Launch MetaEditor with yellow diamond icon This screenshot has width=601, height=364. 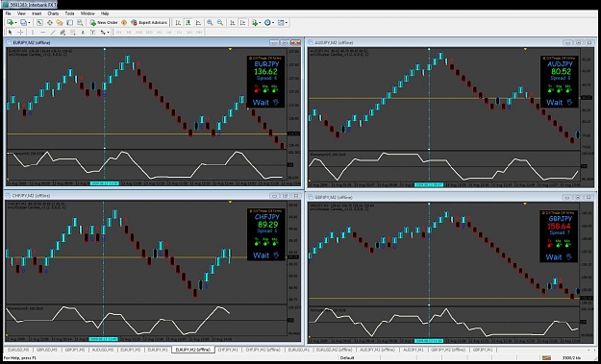click(x=124, y=23)
